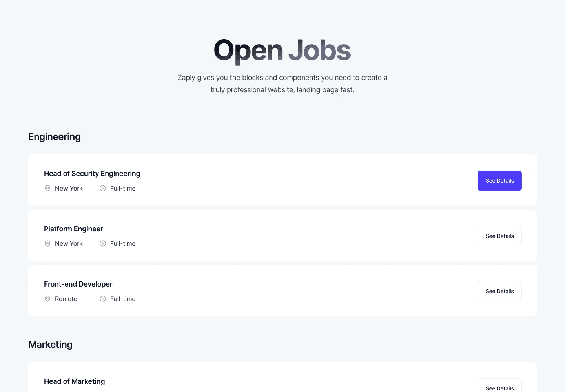Click location pin icon for Front-end Developer
The image size is (565, 392).
(47, 299)
